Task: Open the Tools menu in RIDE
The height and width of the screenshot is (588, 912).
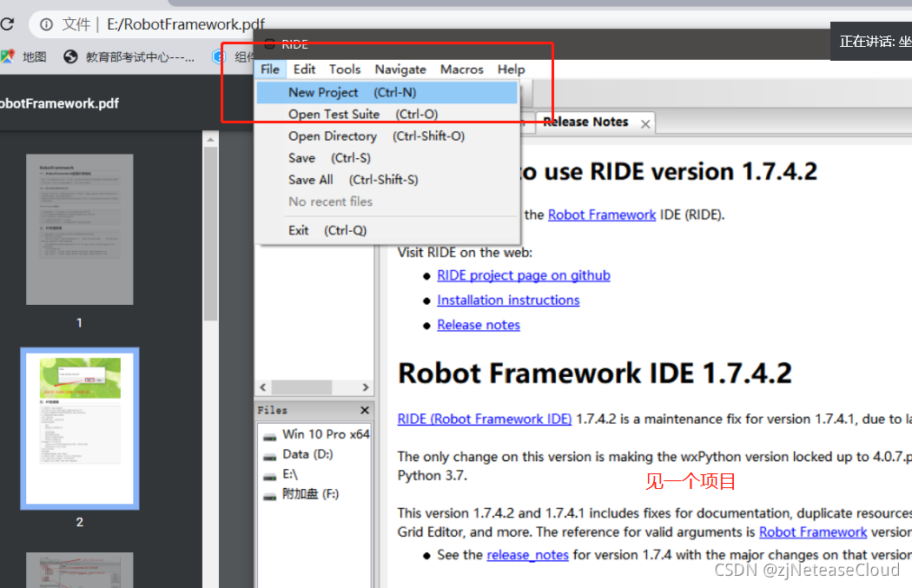Action: [345, 69]
